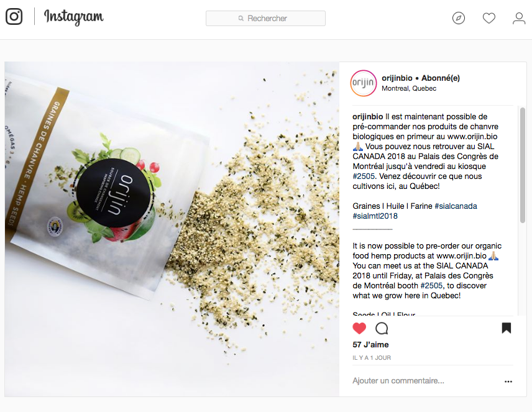Toggle the Abonné(e) following button
532x412 pixels.
441,78
